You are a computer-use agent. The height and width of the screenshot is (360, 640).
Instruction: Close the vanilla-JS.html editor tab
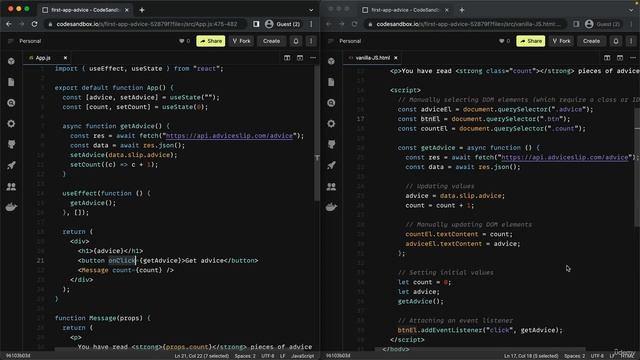click(x=396, y=58)
